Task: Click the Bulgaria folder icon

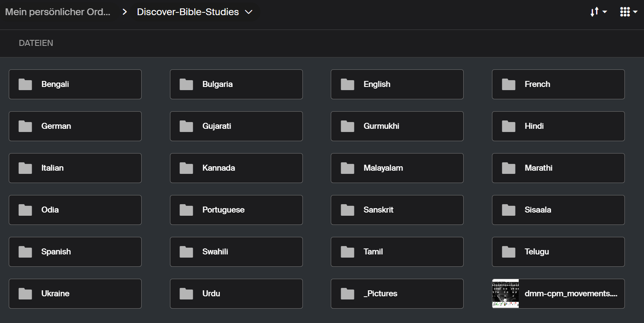Action: click(186, 84)
